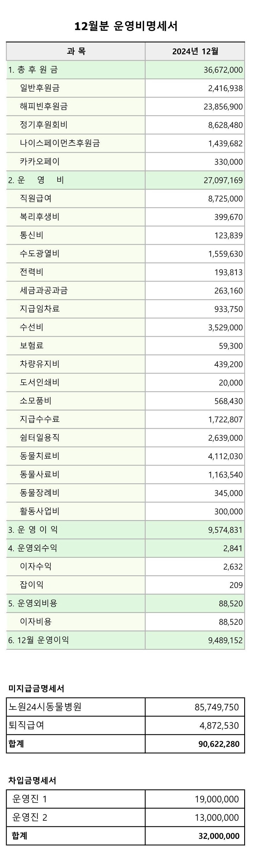Click the 12월 운영이익 amount 9,489,152
This screenshot has width=256, height=868.
coord(225,641)
